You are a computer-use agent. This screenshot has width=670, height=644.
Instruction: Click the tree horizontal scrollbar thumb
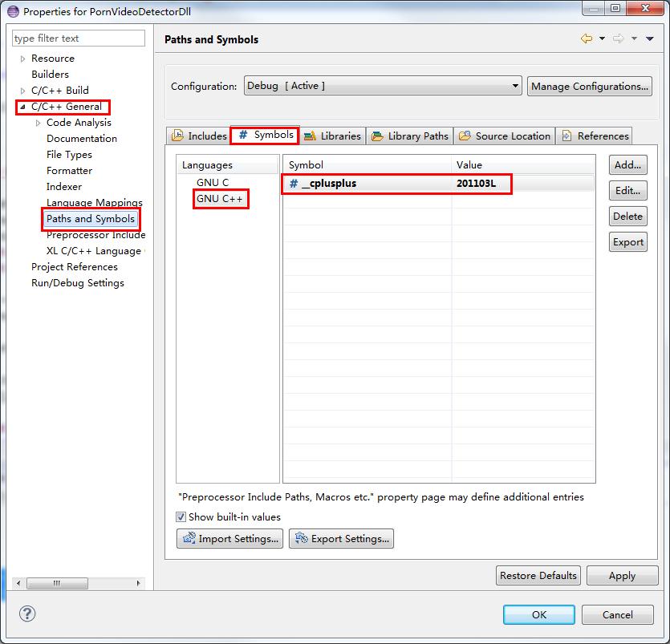coord(57,583)
